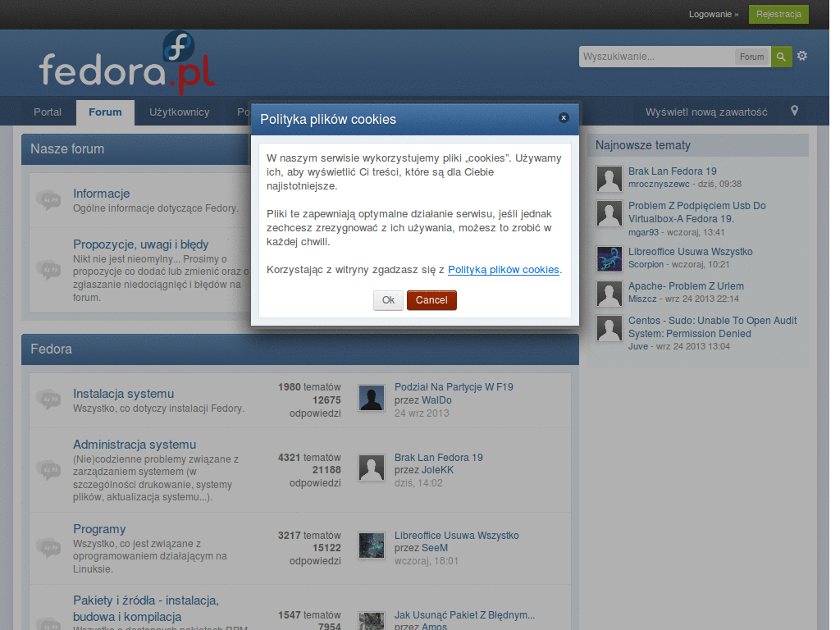
Task: Close the cookies policy dialog
Action: (564, 118)
